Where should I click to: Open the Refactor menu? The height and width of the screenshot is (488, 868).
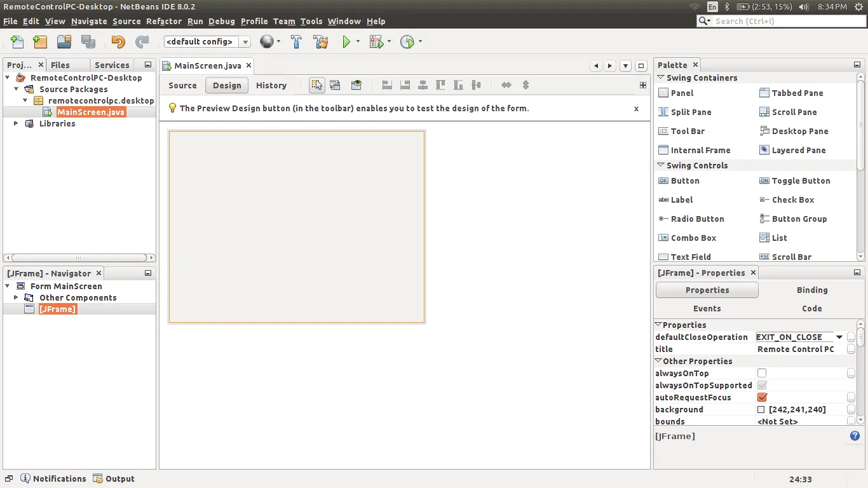164,21
